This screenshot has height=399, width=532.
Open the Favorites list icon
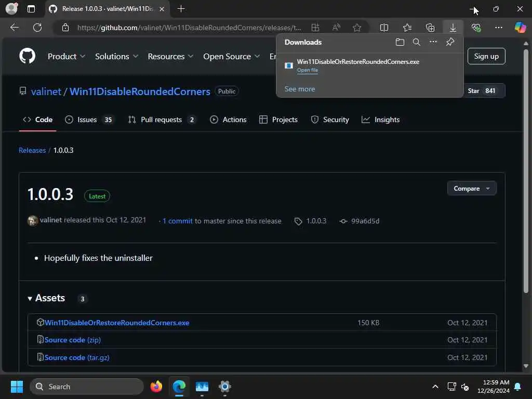coord(407,28)
